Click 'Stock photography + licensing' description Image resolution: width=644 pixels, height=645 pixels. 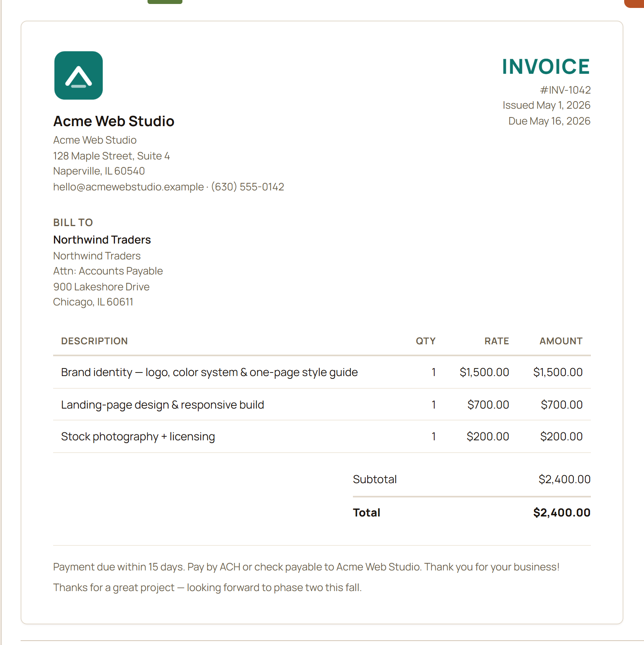[138, 436]
